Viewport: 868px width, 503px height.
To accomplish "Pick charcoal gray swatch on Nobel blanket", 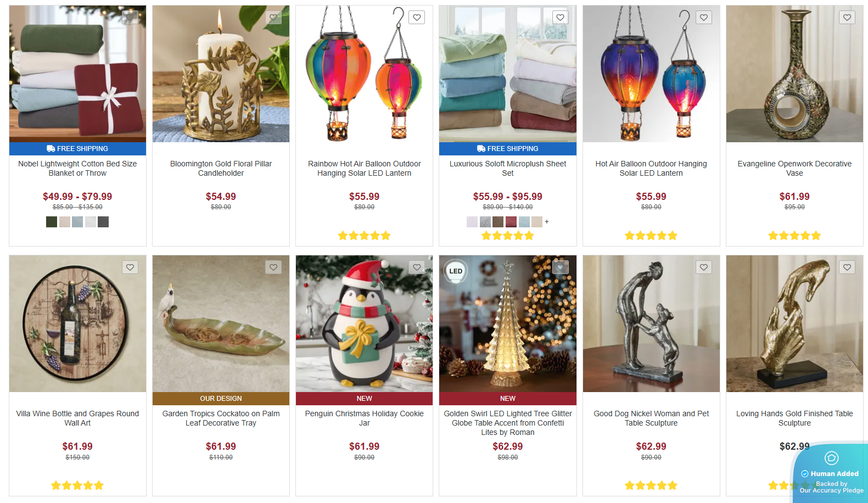I will click(103, 222).
